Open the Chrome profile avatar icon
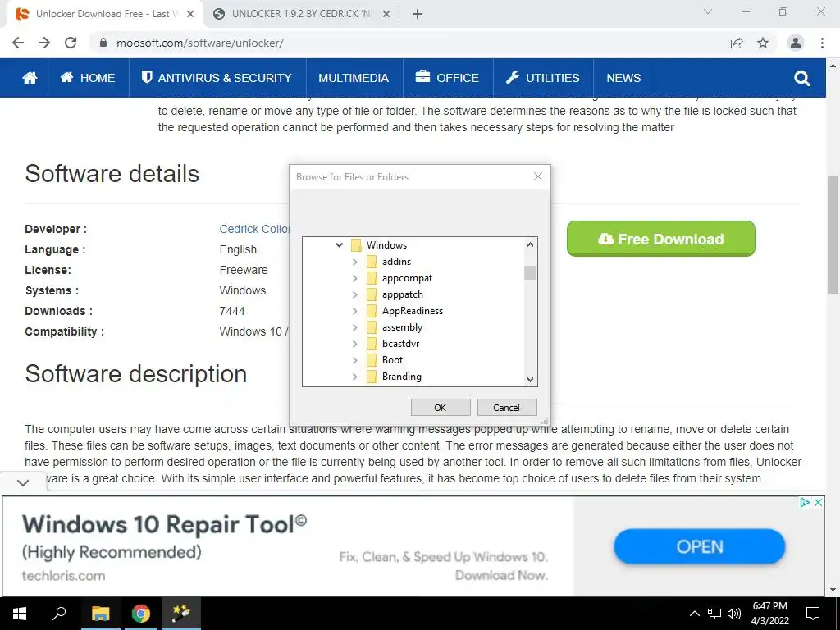Viewport: 840px width, 630px height. 796,43
